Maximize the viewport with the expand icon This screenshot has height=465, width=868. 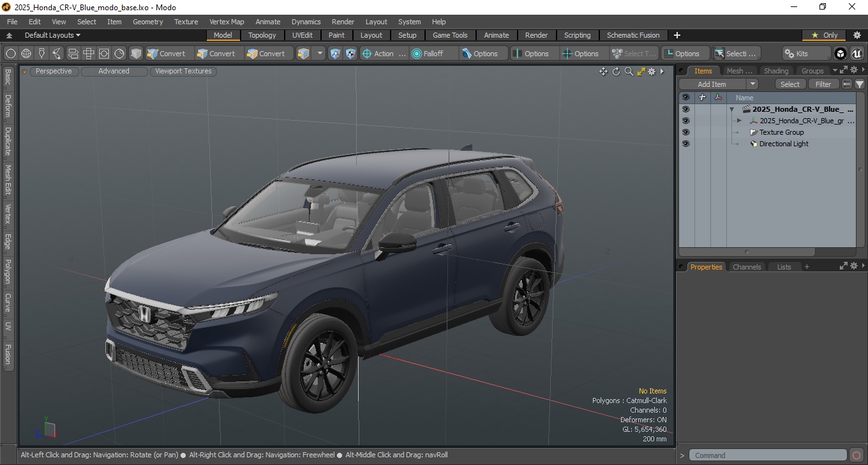pos(641,72)
